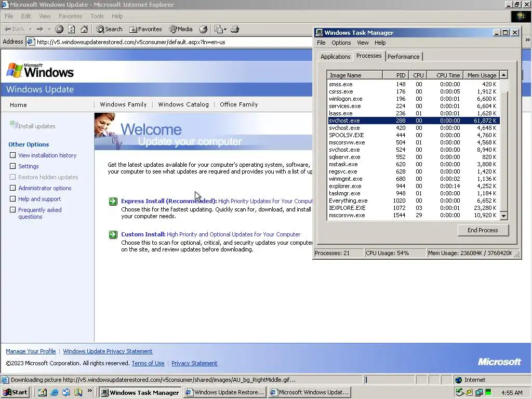Screen dimensions: 532x399
Task: Click the Refresh page icon
Action: tap(72, 29)
